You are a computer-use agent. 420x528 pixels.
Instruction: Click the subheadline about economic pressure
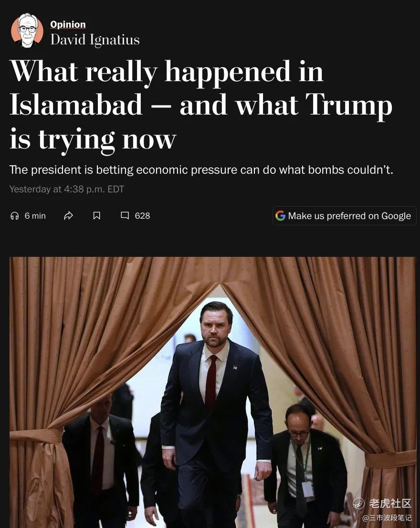pos(201,170)
